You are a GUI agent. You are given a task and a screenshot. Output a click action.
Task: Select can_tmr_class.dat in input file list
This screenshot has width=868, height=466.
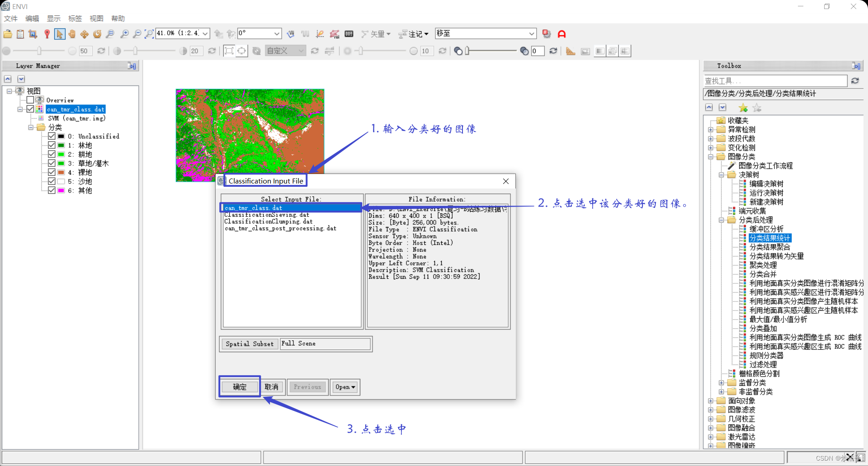(x=292, y=208)
